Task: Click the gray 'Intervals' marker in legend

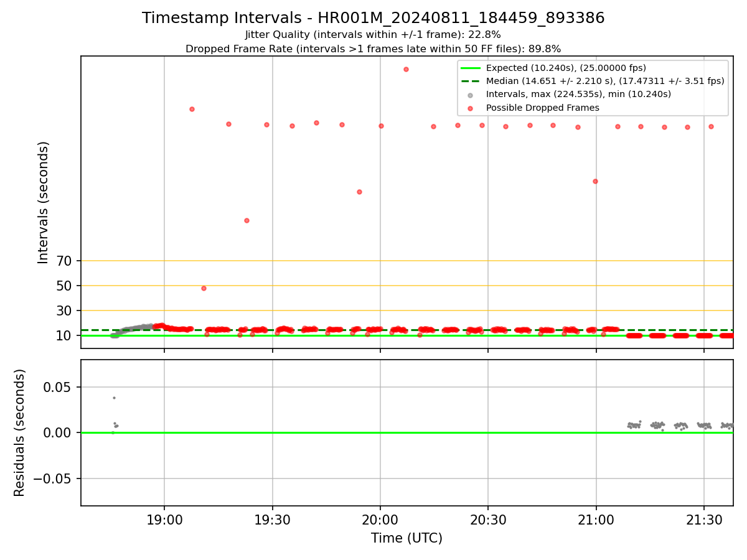Action: pos(470,95)
